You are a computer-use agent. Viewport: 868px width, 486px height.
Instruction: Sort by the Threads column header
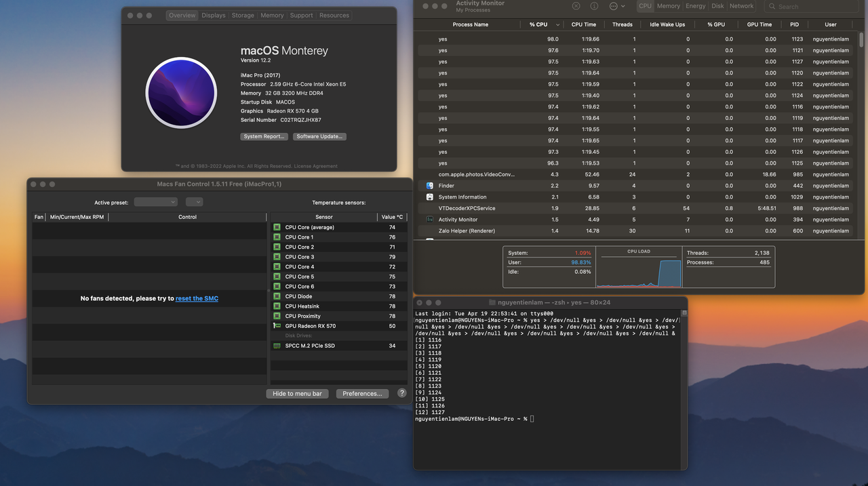622,24
